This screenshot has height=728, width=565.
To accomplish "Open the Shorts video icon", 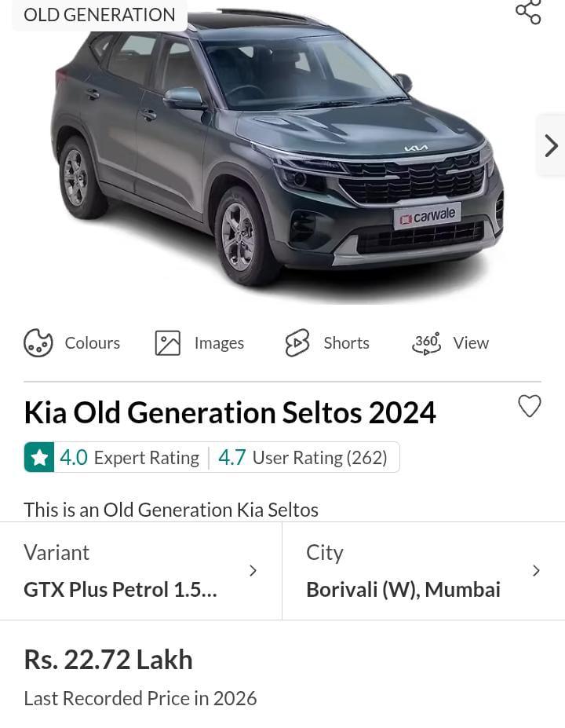I will (297, 343).
